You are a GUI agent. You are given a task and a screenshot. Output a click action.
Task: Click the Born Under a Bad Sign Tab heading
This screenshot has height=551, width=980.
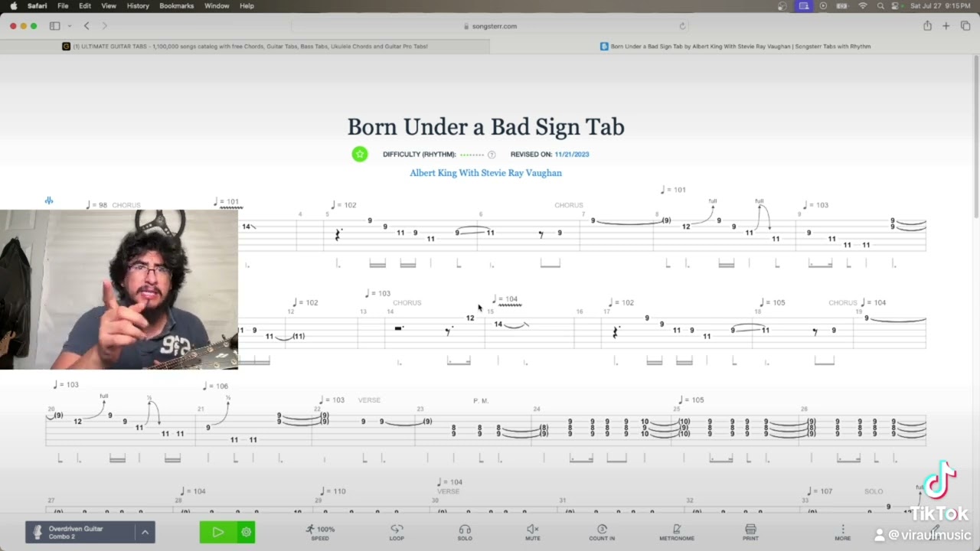tap(485, 127)
